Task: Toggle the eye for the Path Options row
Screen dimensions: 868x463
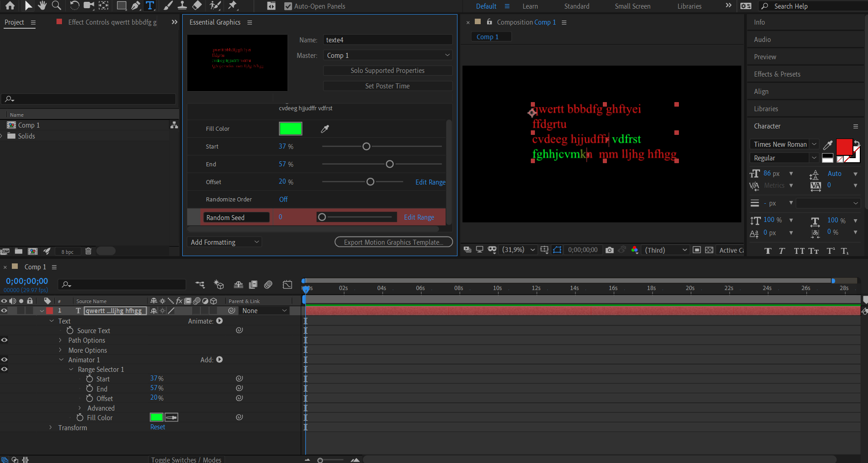Action: pyautogui.click(x=4, y=340)
